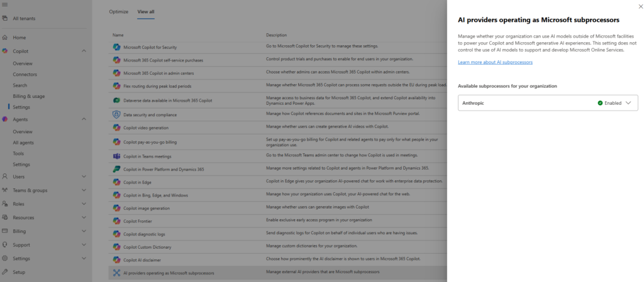Screen dimensions: 644x282
Task: Switch to the View all tab
Action: click(x=146, y=12)
